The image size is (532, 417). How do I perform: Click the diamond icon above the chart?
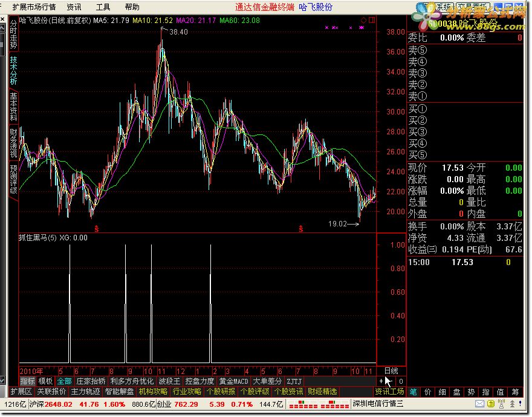click(x=363, y=20)
